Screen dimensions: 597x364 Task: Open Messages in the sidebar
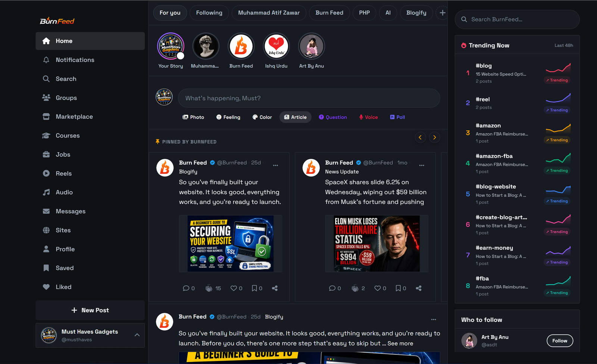pos(90,211)
